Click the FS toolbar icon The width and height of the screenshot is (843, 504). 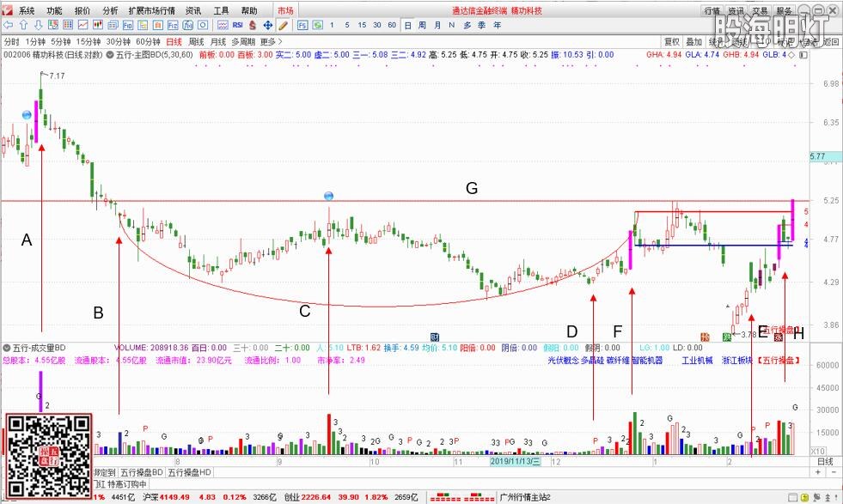click(302, 25)
